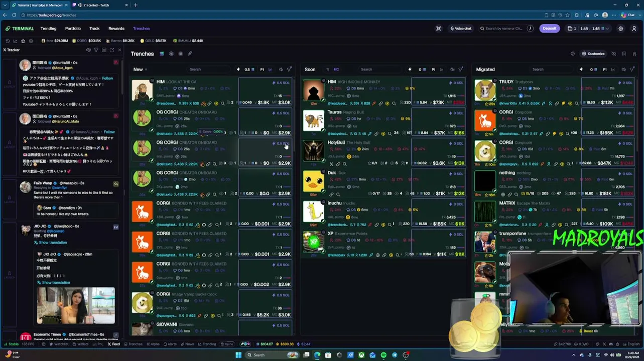Select the Solana chain icon beside Trenches
This screenshot has height=361, width=644.
click(x=162, y=54)
